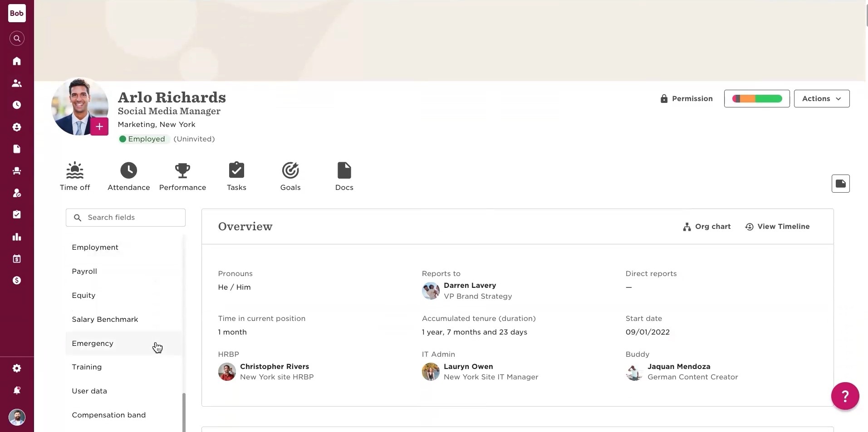Open the help button in the bottom corner
This screenshot has height=432, width=868.
[844, 396]
